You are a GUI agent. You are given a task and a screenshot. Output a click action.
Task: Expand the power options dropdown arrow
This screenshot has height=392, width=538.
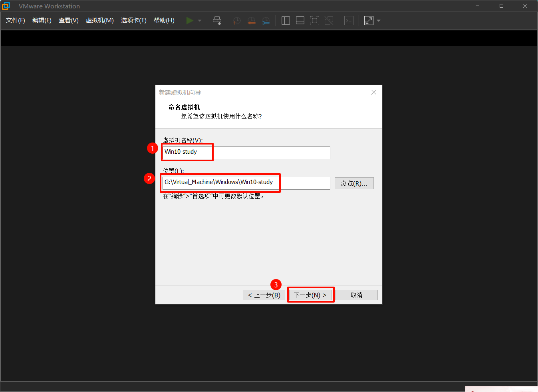pyautogui.click(x=200, y=21)
